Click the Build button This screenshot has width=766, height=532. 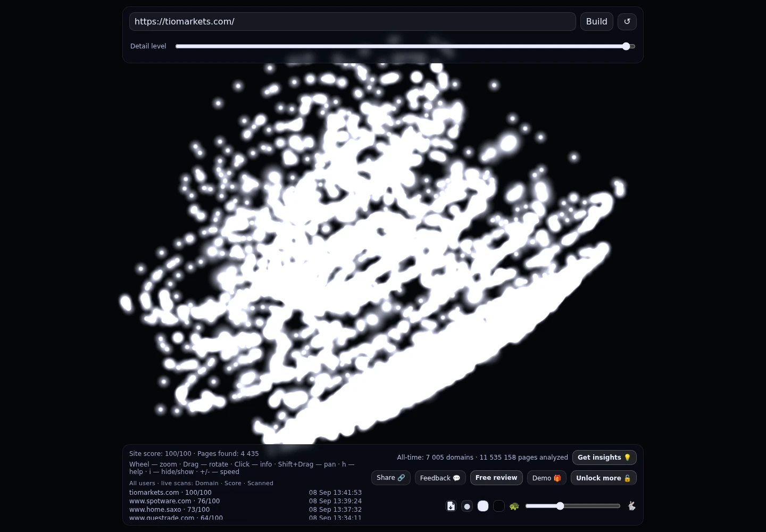pos(597,22)
